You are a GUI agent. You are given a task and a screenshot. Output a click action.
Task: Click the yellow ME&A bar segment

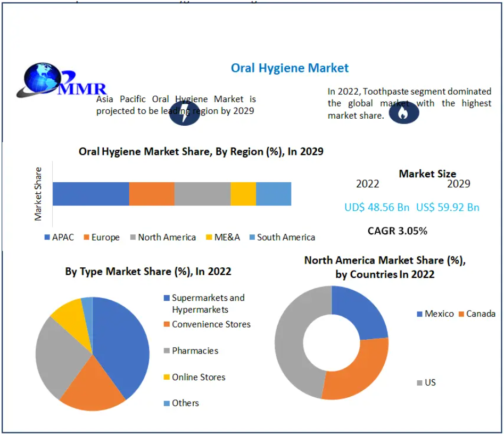(243, 194)
